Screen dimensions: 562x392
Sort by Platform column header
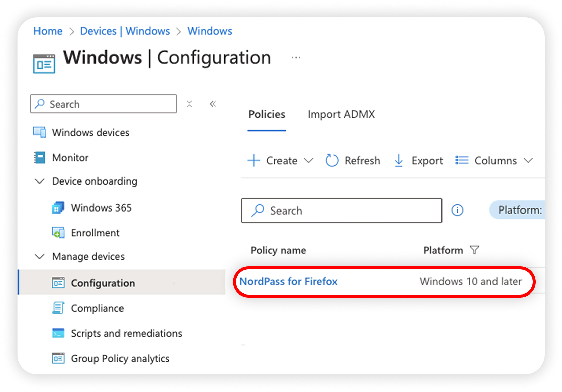[x=443, y=250]
